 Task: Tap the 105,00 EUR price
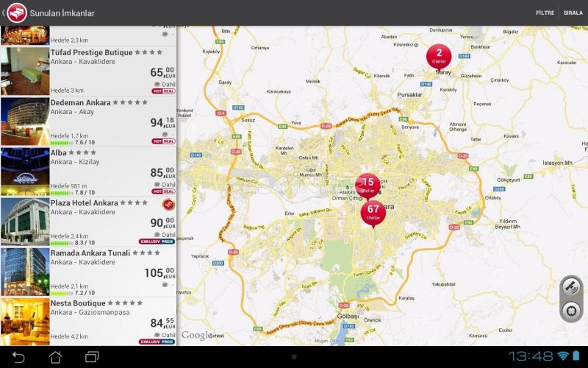160,272
